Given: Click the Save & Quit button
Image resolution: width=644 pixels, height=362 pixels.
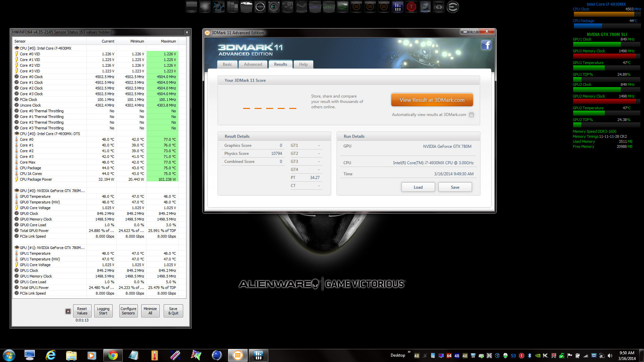Looking at the screenshot, I should point(173,311).
